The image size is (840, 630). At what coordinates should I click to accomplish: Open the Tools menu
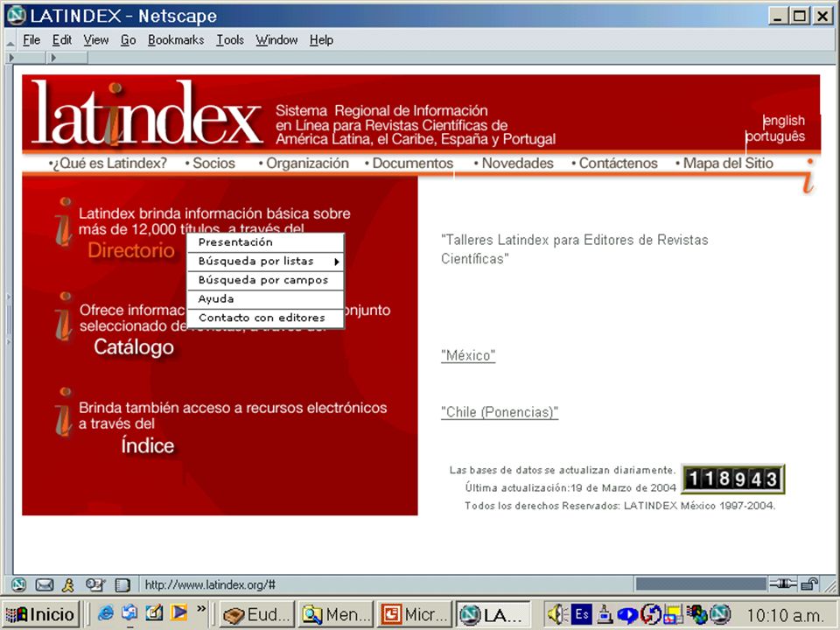[230, 40]
